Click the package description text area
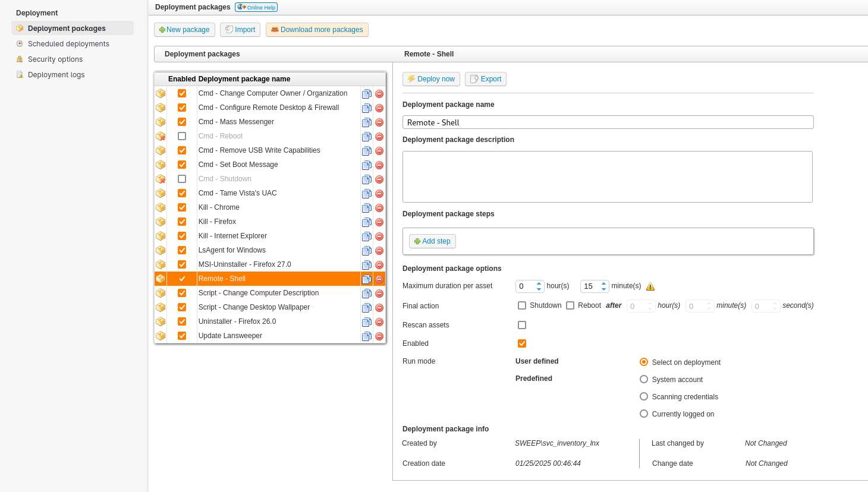 point(608,176)
